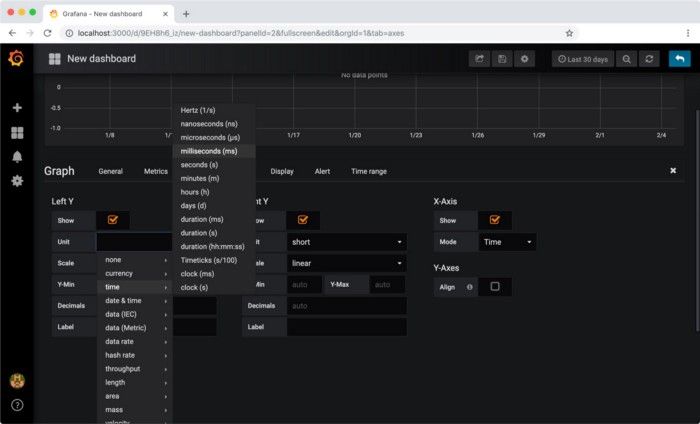Click the Share dashboard icon

479,59
